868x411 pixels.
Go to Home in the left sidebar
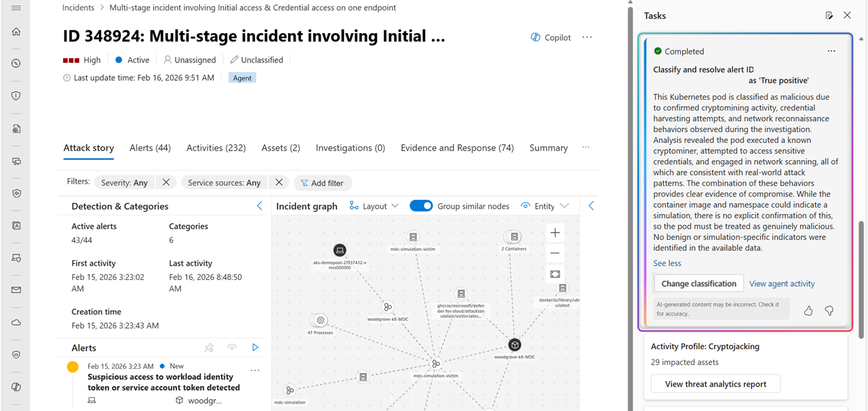(16, 32)
